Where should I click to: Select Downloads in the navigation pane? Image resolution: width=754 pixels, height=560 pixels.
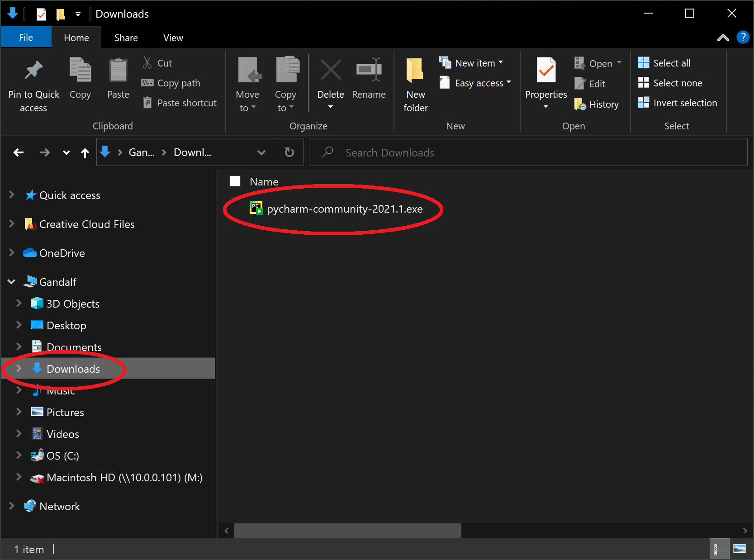click(108, 368)
